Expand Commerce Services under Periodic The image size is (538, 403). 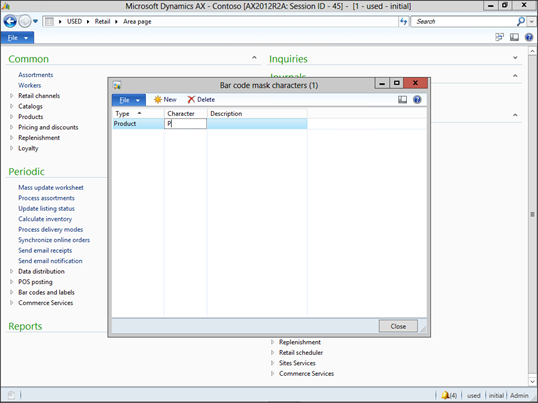[x=12, y=303]
